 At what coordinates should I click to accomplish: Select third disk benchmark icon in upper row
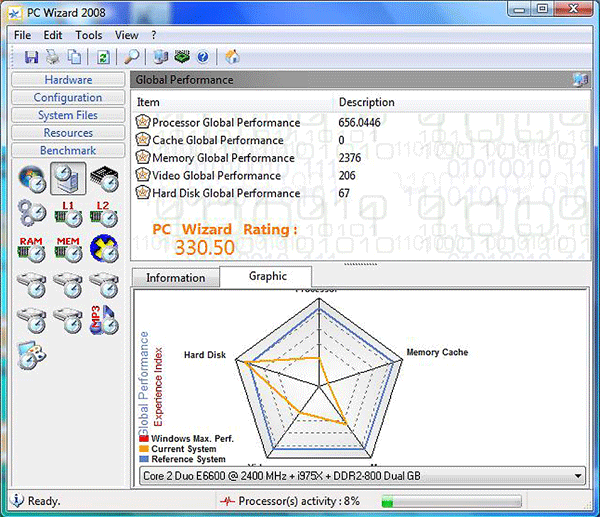(x=104, y=285)
